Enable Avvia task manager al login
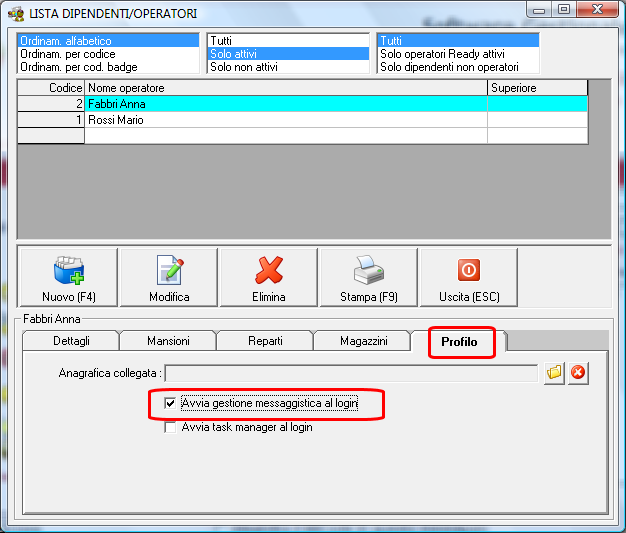The width and height of the screenshot is (626, 533). [x=170, y=427]
